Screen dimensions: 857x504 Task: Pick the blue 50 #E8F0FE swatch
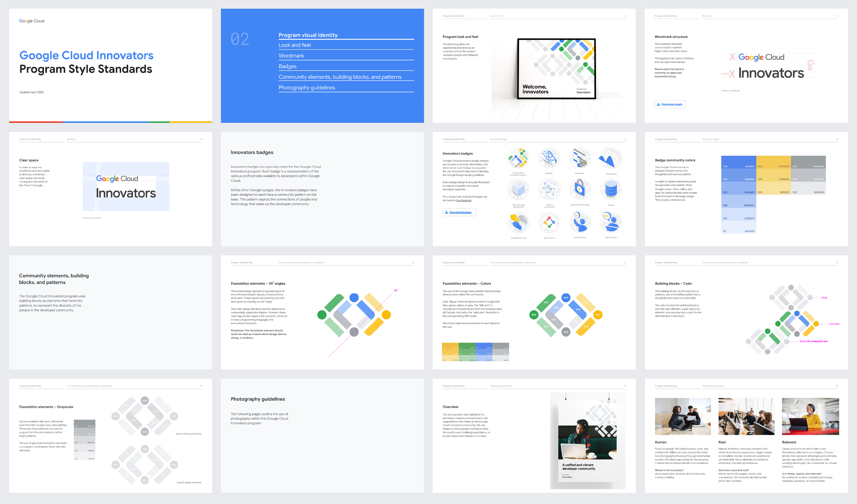click(x=739, y=227)
